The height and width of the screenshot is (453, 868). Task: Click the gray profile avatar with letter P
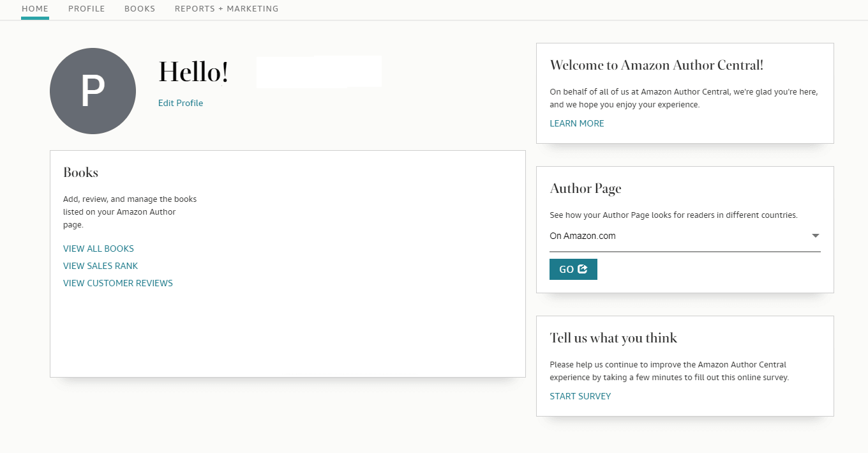pyautogui.click(x=93, y=91)
